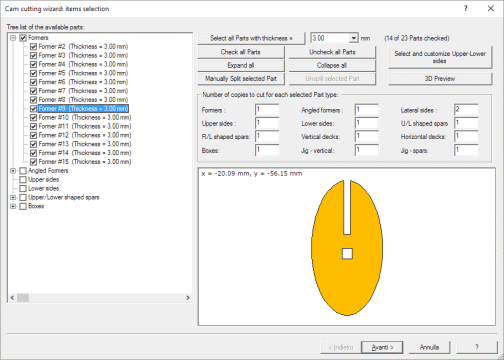Click the 3D Preview button
Image resolution: width=504 pixels, height=360 pixels.
coord(440,79)
